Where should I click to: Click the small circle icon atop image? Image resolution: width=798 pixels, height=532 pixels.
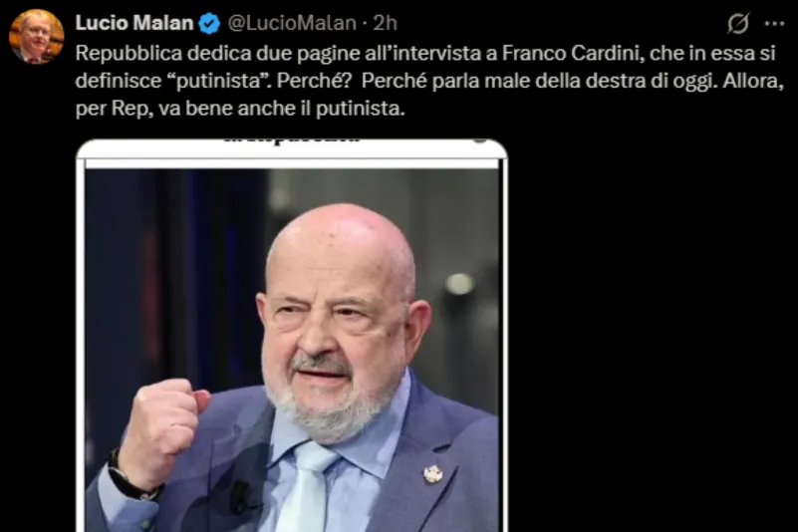coord(479,140)
